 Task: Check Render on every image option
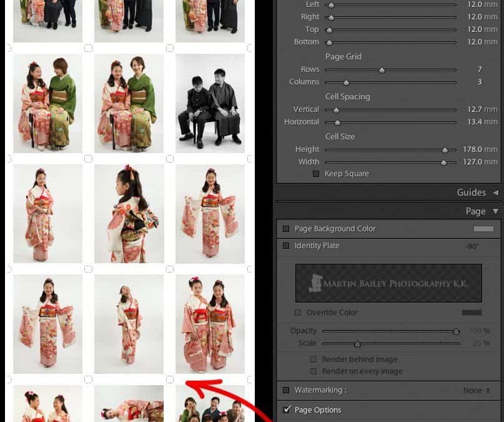click(x=314, y=371)
